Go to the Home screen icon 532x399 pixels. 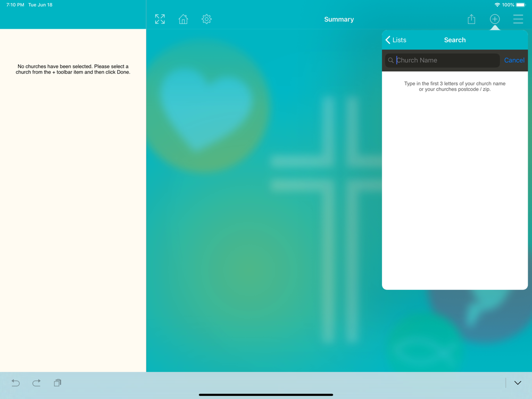(183, 19)
